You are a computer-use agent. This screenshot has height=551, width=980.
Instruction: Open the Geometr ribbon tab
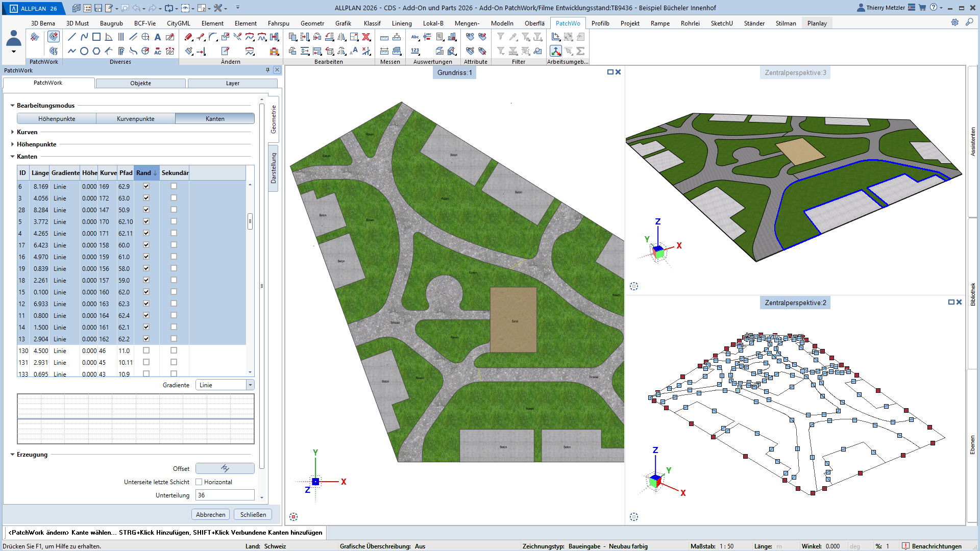312,23
